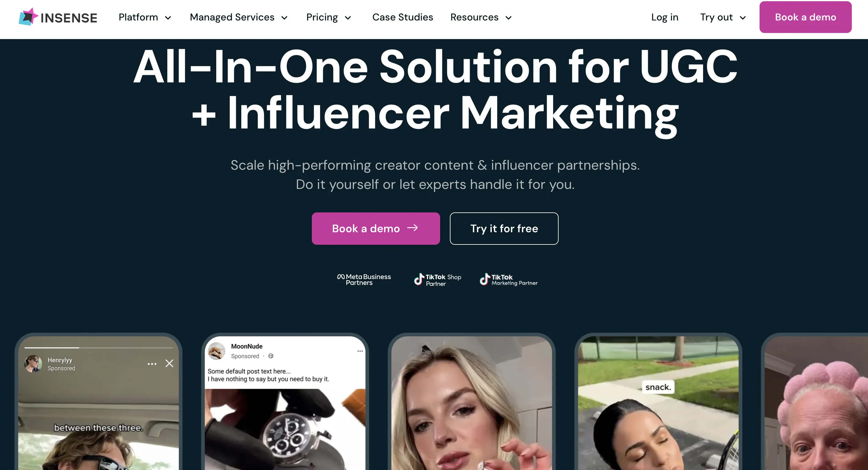Click the Insense logo in the header
The width and height of the screenshot is (868, 470).
[58, 17]
